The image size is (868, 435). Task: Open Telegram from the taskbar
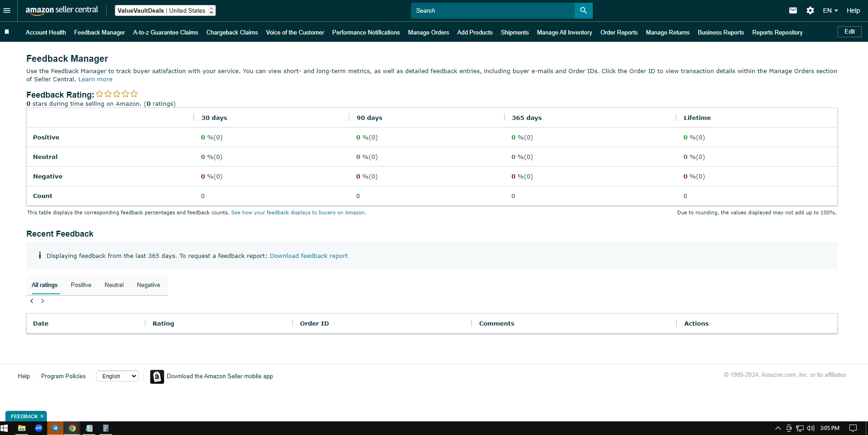pyautogui.click(x=55, y=428)
